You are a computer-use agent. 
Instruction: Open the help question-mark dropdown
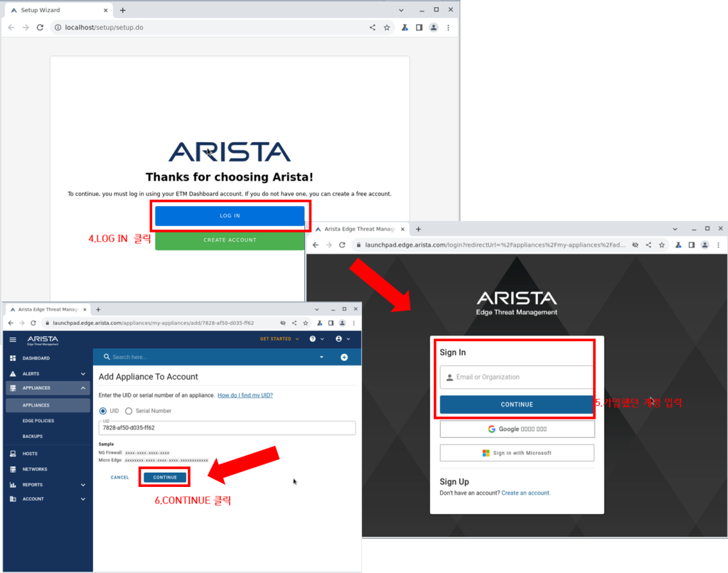[316, 339]
